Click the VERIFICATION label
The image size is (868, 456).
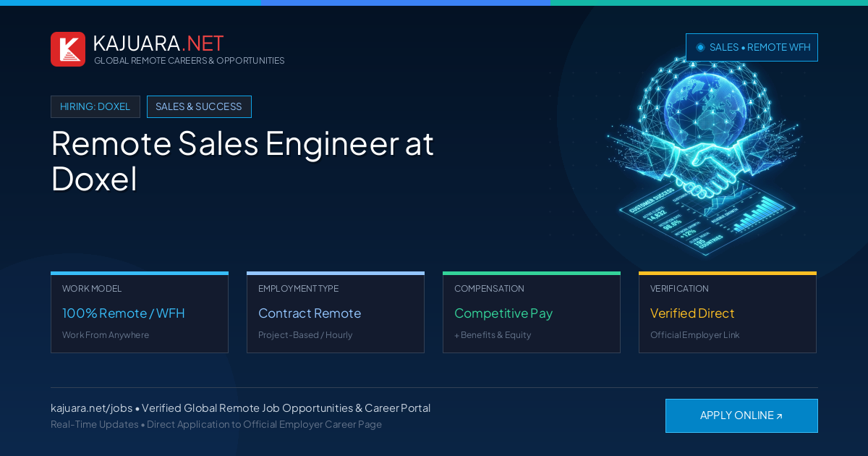click(x=679, y=289)
